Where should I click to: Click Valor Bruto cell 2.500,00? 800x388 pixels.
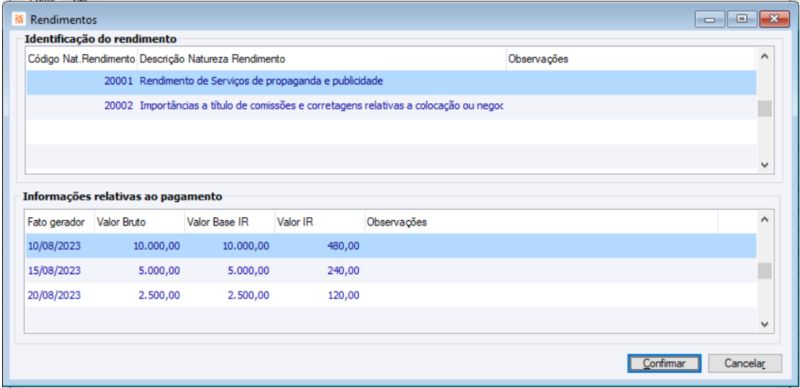pos(139,295)
